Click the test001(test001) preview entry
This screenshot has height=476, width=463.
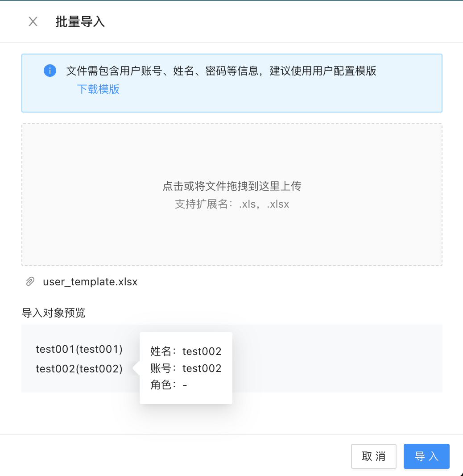[79, 349]
